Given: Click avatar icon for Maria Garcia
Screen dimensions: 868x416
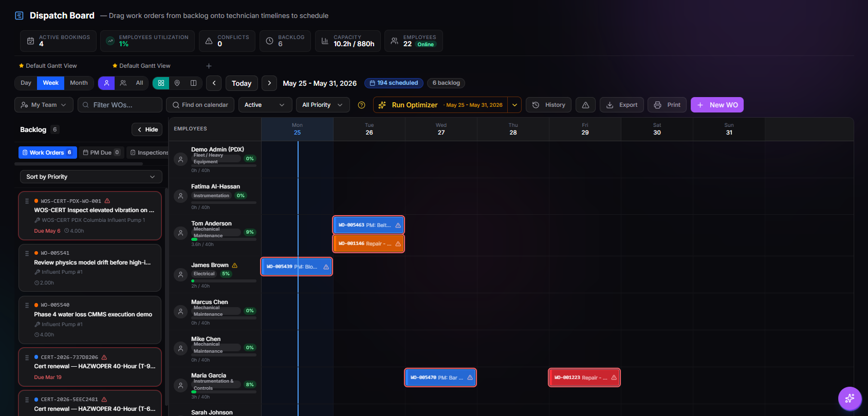Looking at the screenshot, I should [x=180, y=385].
